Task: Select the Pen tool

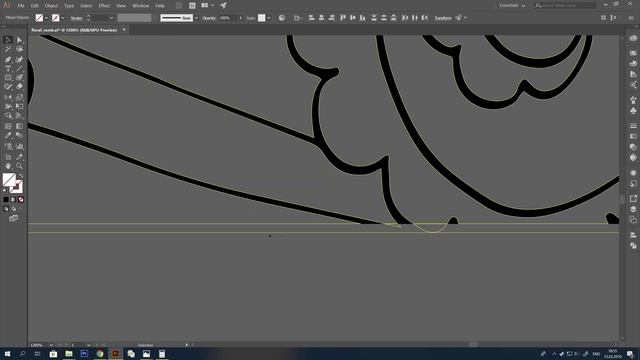Action: pyautogui.click(x=8, y=60)
